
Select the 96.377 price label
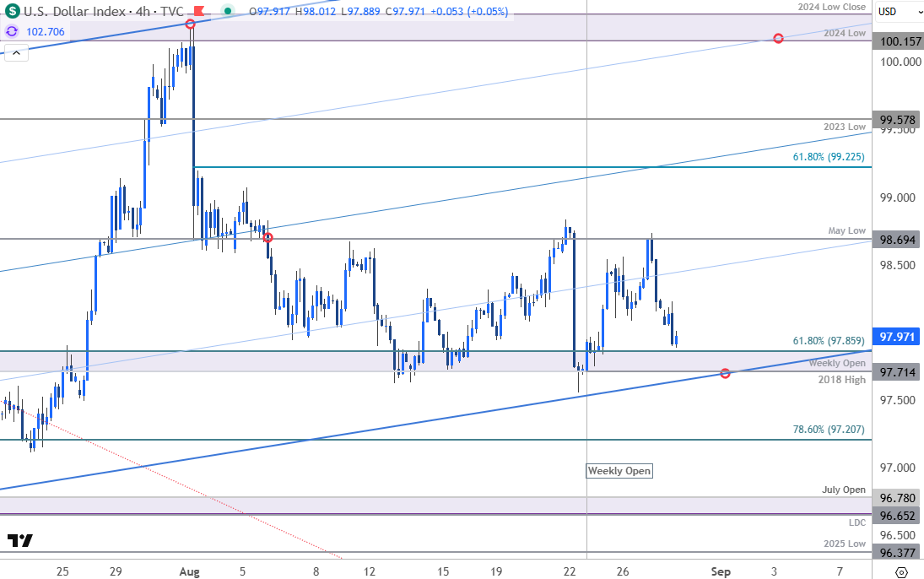pyautogui.click(x=898, y=553)
